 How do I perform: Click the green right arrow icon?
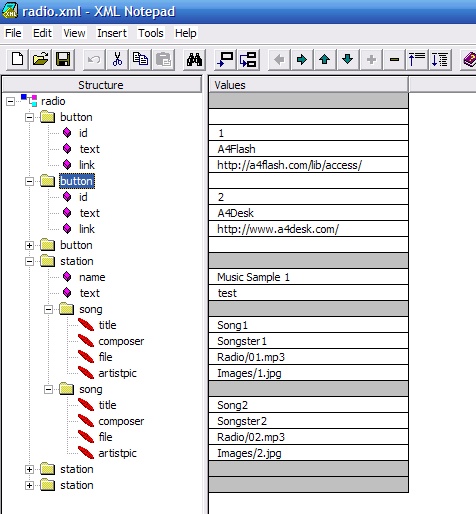click(302, 60)
